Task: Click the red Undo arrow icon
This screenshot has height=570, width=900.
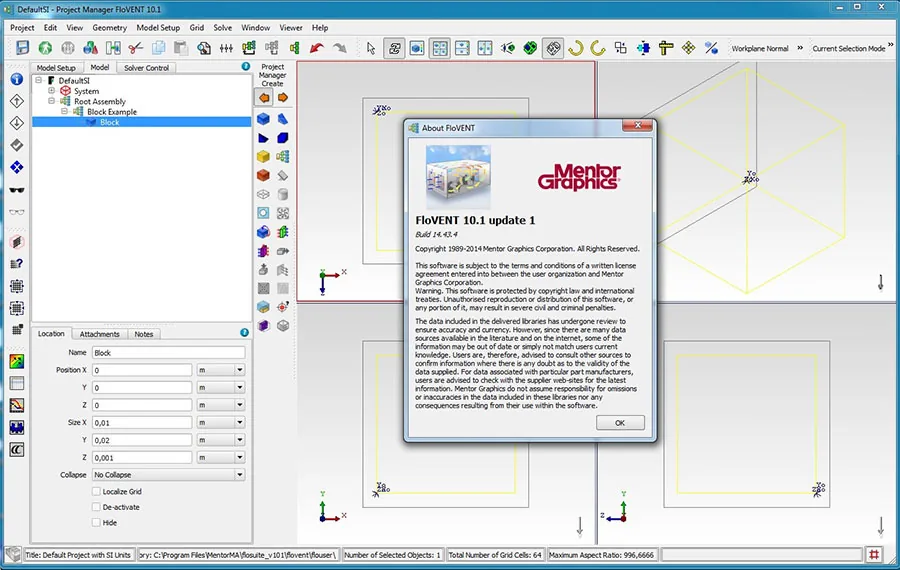Action: (316, 48)
